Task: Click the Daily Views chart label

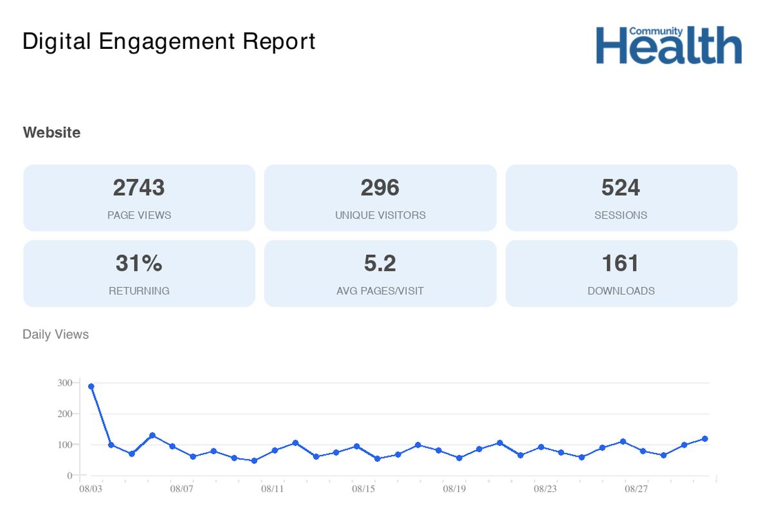Action: click(x=56, y=335)
